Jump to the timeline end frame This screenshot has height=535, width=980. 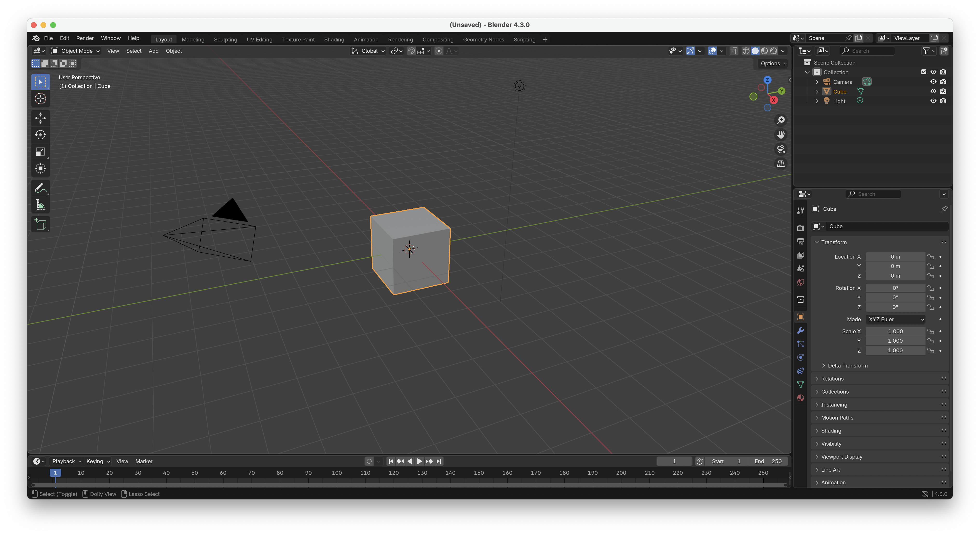point(439,461)
